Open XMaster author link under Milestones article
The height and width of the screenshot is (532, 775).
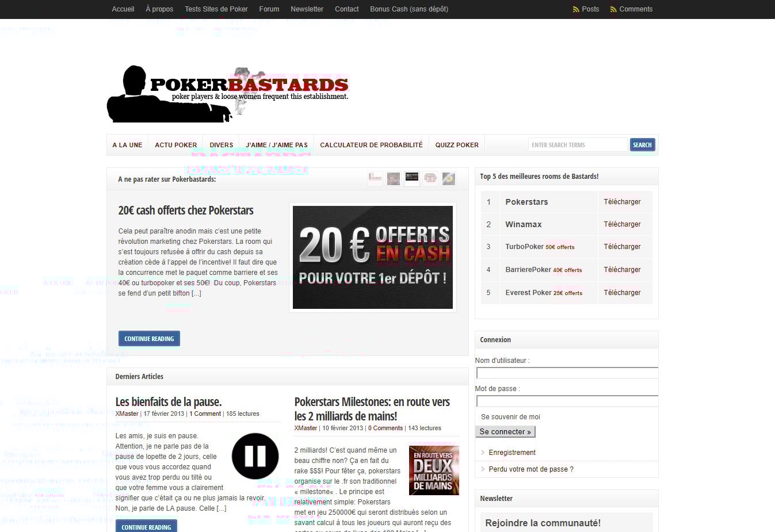(x=306, y=428)
